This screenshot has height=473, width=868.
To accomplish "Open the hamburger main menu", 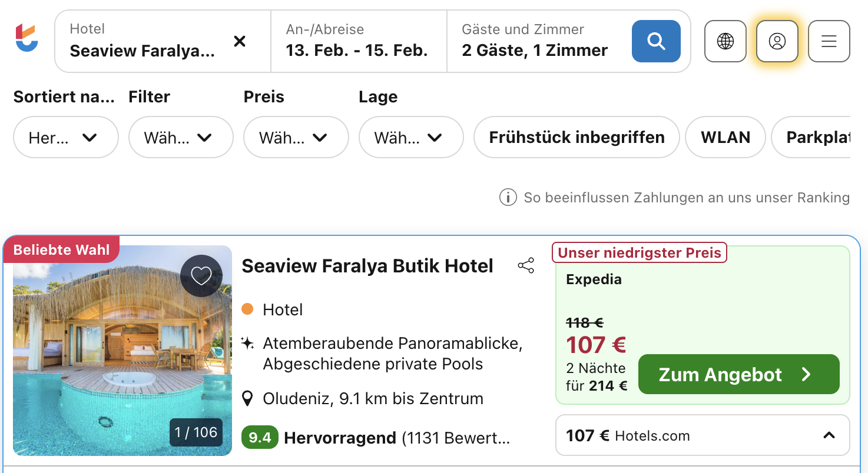I will pyautogui.click(x=829, y=41).
